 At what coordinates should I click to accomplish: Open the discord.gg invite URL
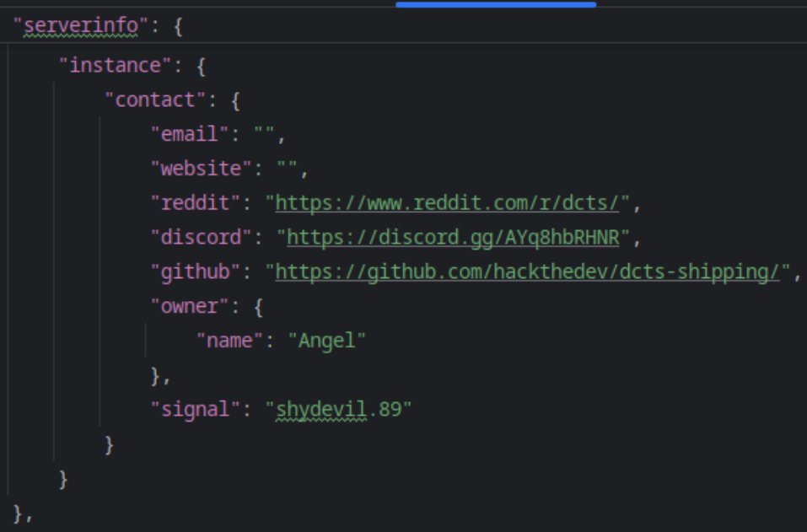pyautogui.click(x=453, y=238)
